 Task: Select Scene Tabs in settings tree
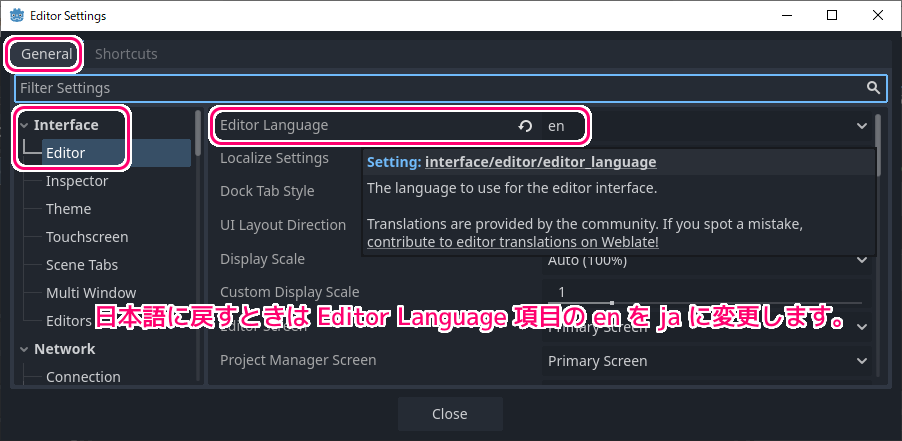tap(82, 265)
